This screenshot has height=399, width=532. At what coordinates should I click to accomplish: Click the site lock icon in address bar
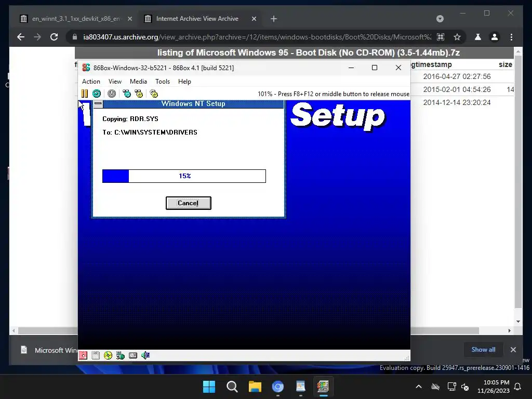point(75,37)
